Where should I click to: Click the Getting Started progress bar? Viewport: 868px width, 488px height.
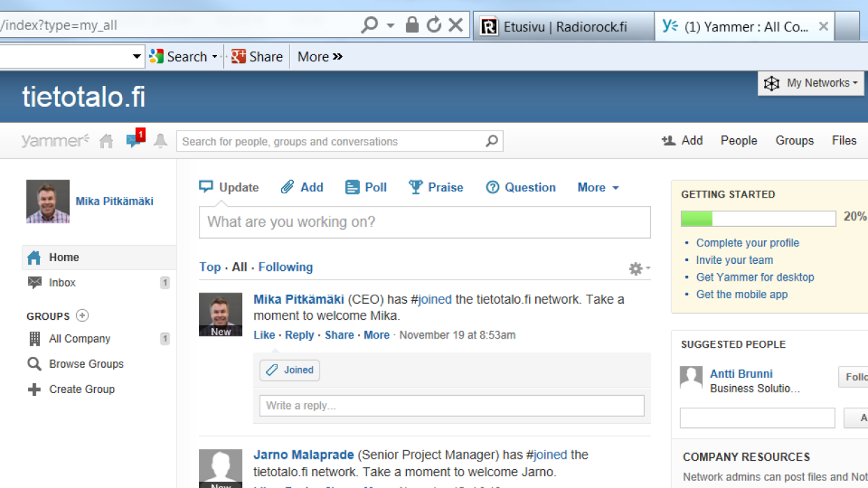click(x=758, y=219)
